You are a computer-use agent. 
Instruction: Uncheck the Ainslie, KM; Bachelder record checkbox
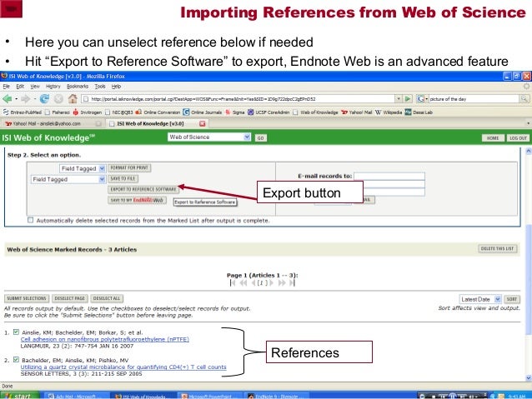pyautogui.click(x=16, y=332)
